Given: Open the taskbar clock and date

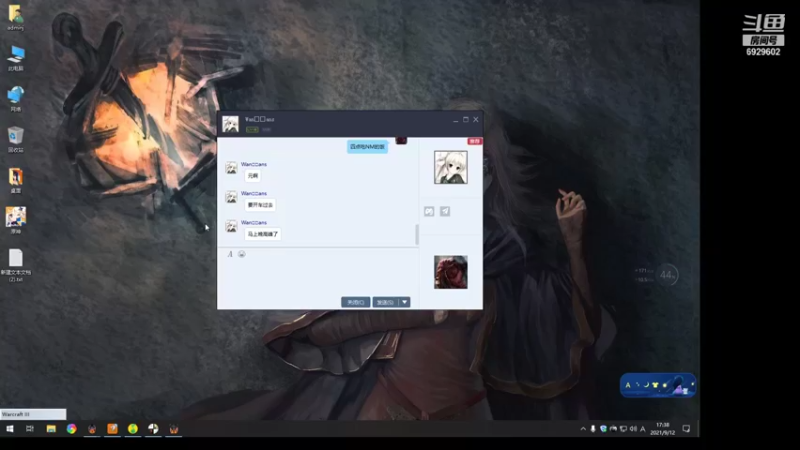Looking at the screenshot, I should click(x=662, y=429).
